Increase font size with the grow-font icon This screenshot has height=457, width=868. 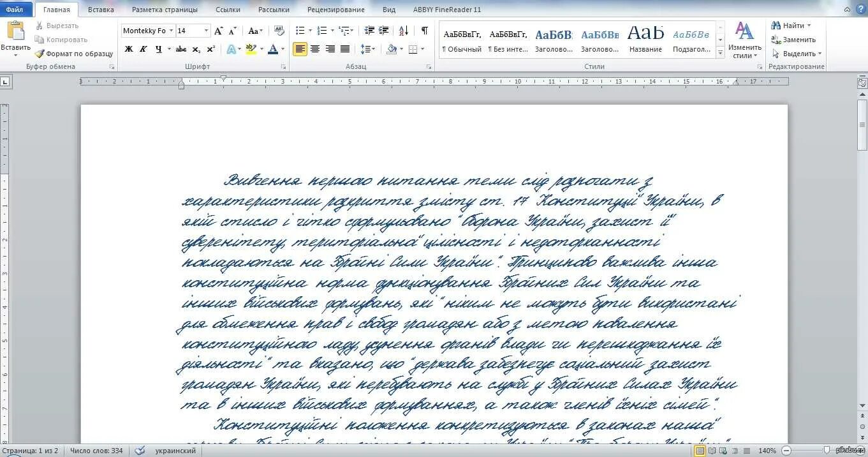[219, 31]
